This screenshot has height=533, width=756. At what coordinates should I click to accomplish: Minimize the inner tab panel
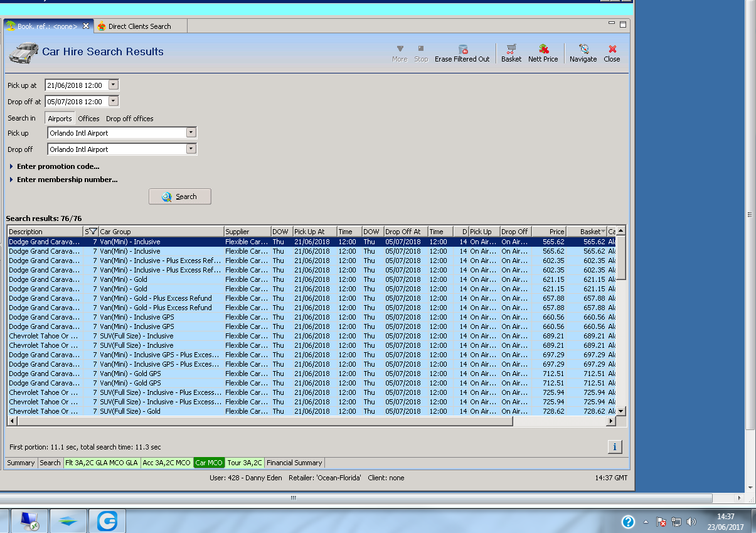click(612, 24)
